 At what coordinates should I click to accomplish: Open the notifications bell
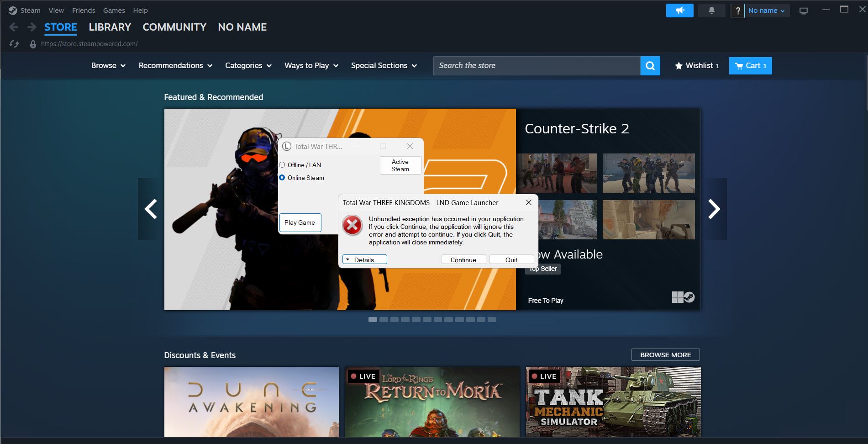(x=712, y=10)
